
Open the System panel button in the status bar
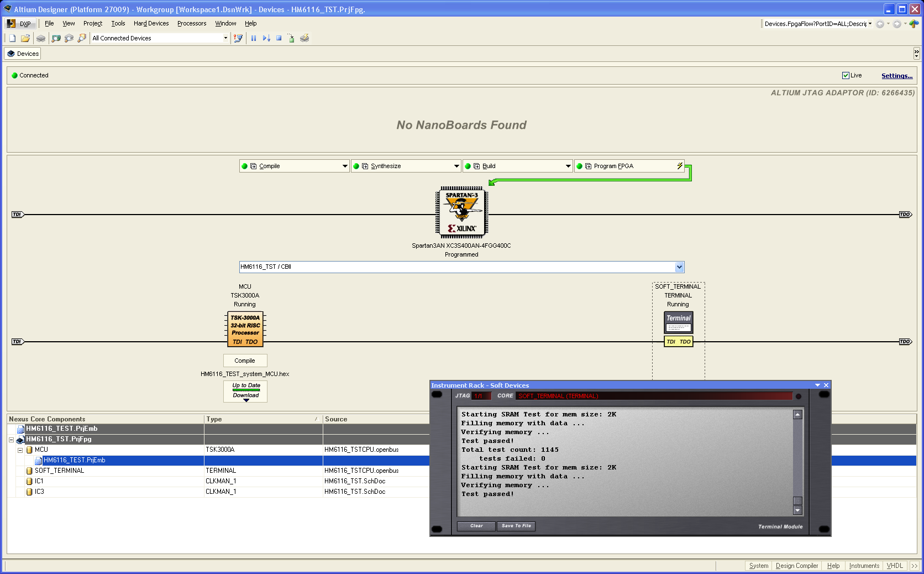758,566
